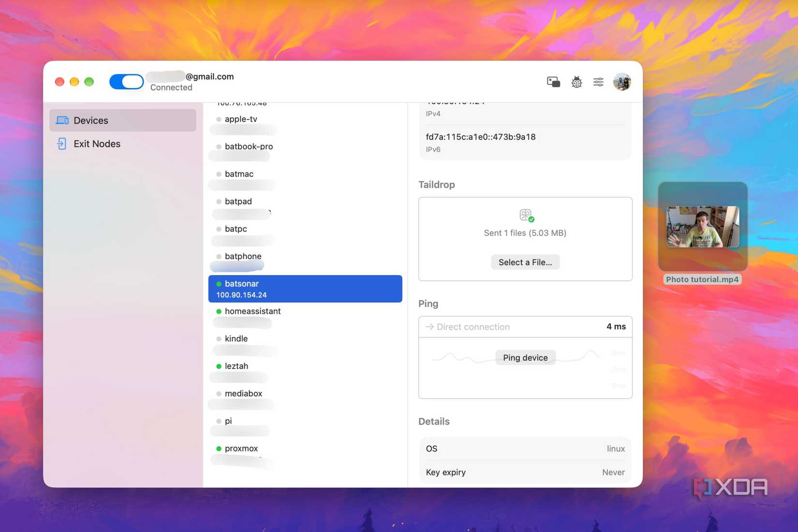Image resolution: width=798 pixels, height=532 pixels.
Task: Open the bug report icon
Action: [576, 82]
